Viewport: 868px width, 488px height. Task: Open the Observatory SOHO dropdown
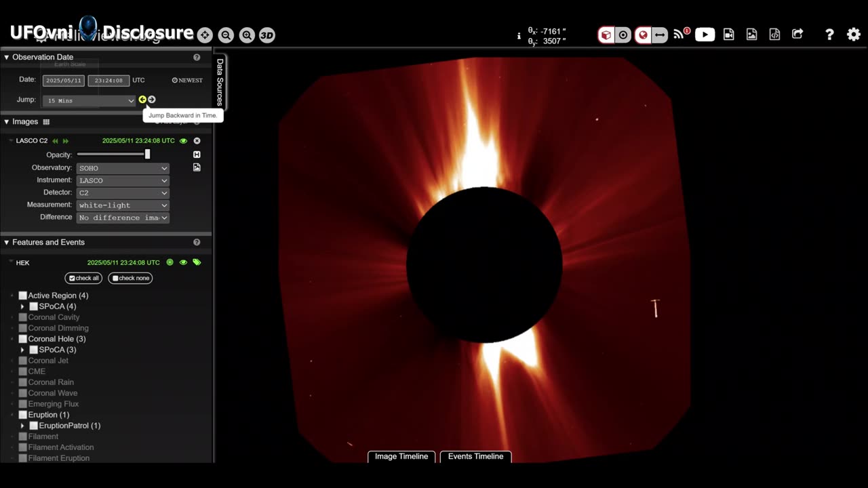(122, 168)
